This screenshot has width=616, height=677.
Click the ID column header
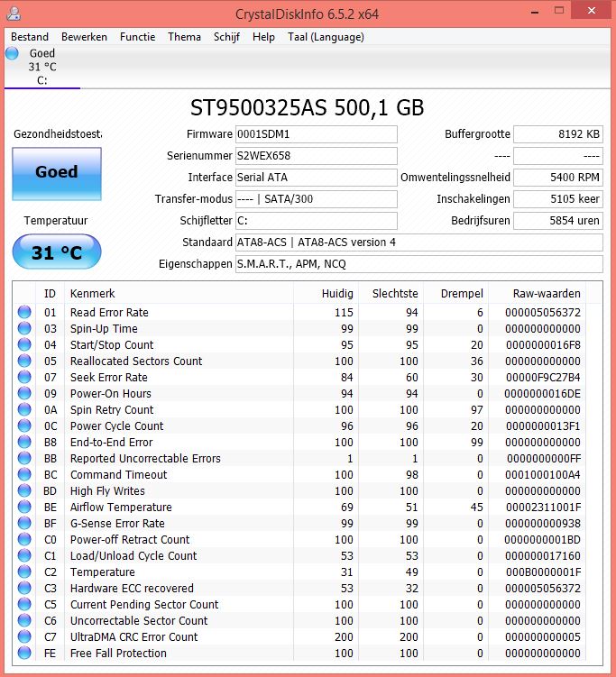[x=50, y=294]
